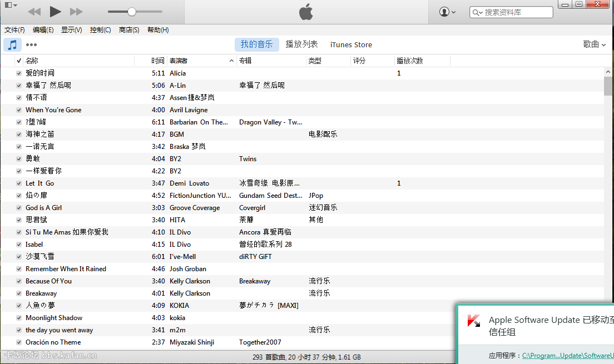Open the 帮助(H) menu
614x364 pixels.
(x=158, y=30)
